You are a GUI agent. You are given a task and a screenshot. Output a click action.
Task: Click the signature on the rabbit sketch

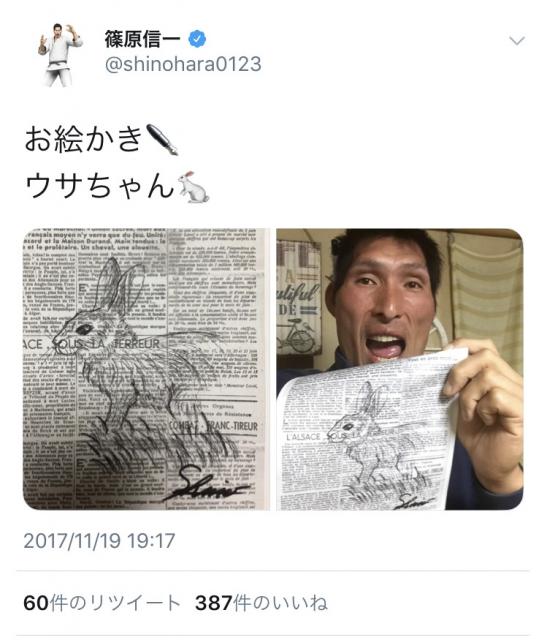click(206, 485)
